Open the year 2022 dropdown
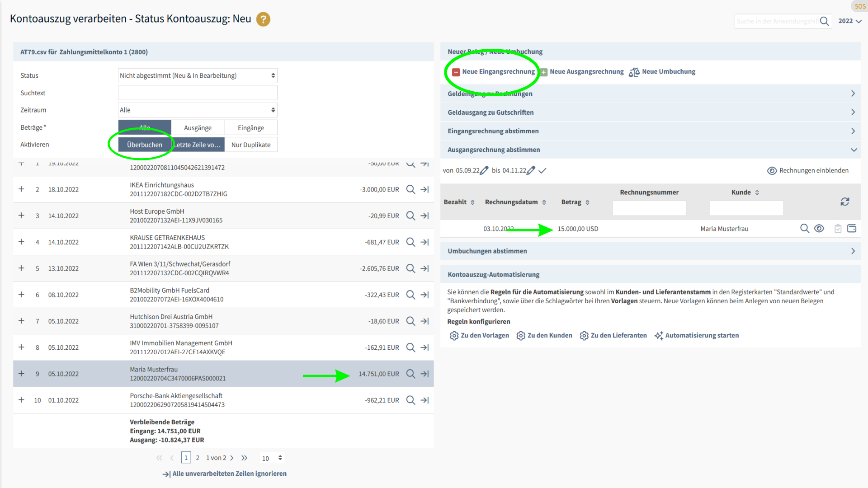 pos(849,21)
